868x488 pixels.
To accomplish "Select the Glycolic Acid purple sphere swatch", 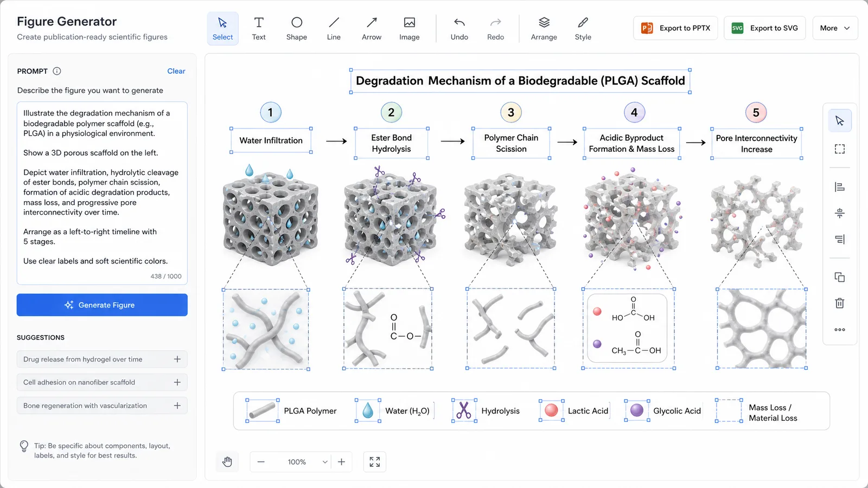I will pos(637,410).
